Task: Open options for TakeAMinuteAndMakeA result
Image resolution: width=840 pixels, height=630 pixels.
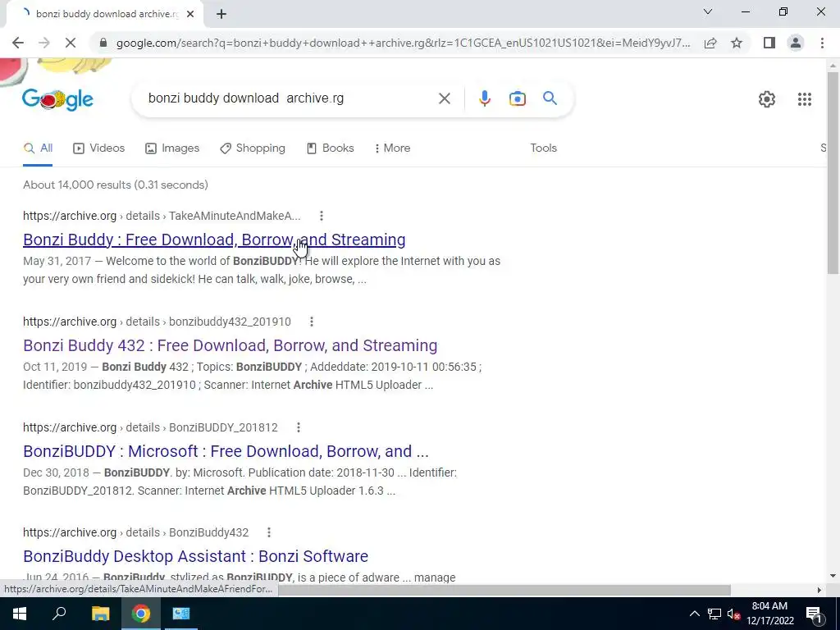Action: [322, 216]
